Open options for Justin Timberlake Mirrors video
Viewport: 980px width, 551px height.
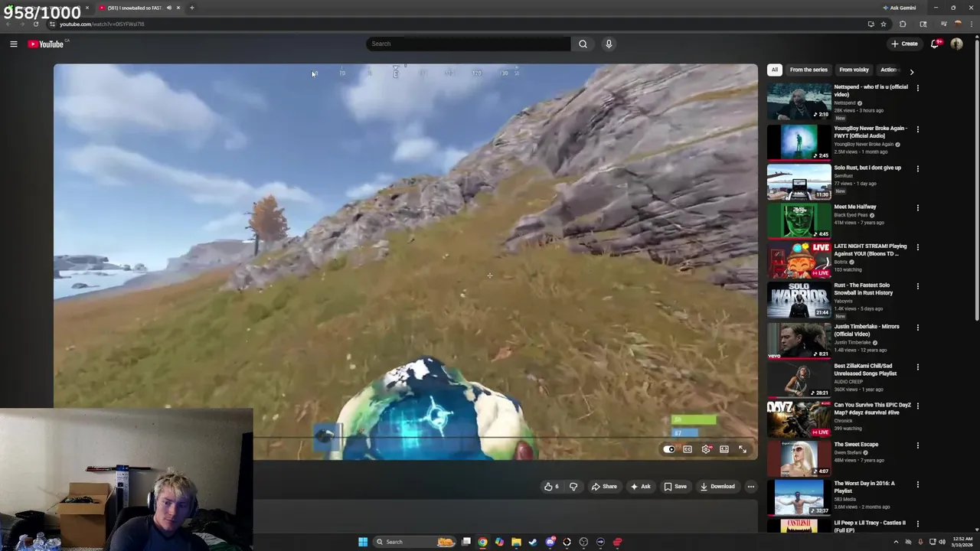coord(918,328)
